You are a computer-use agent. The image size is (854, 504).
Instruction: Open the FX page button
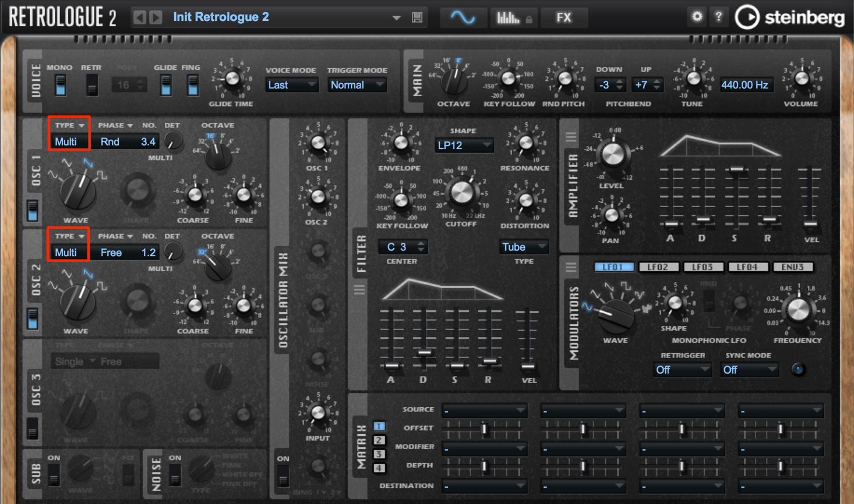(x=563, y=17)
